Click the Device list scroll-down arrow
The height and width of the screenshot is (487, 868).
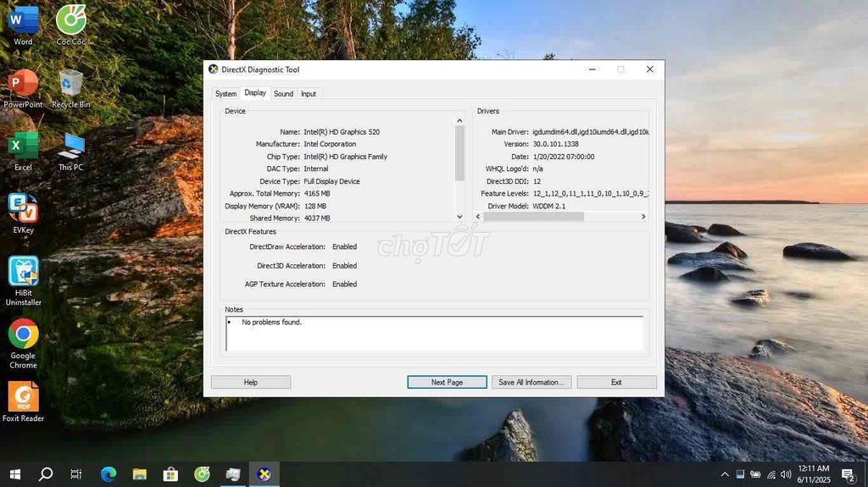tap(459, 217)
